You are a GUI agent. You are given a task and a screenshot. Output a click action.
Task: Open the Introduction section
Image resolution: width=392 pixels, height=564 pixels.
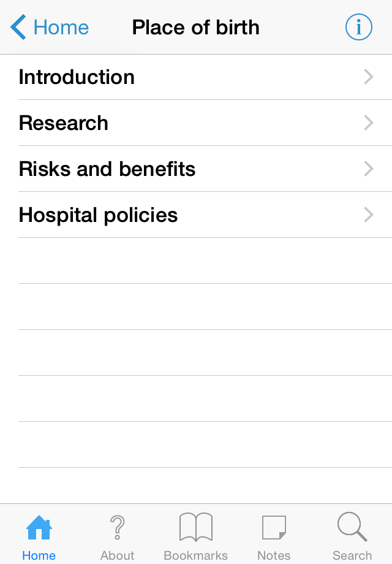point(77,77)
